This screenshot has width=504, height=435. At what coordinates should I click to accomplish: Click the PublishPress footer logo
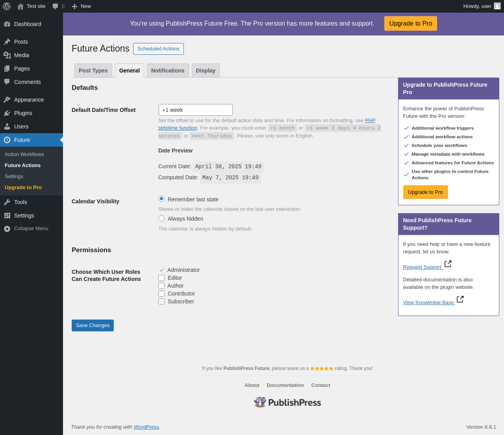287,402
